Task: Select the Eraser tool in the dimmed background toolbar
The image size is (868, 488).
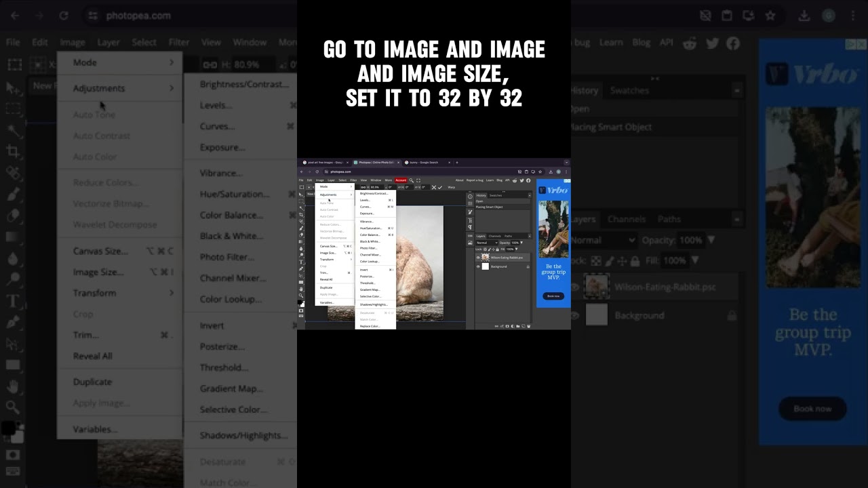Action: point(13,216)
